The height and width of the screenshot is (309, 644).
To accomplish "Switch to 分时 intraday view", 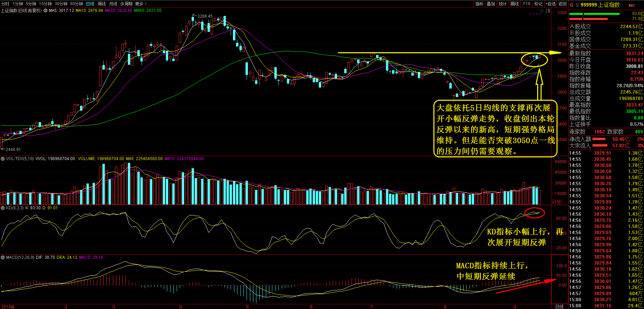I will 5,4.
